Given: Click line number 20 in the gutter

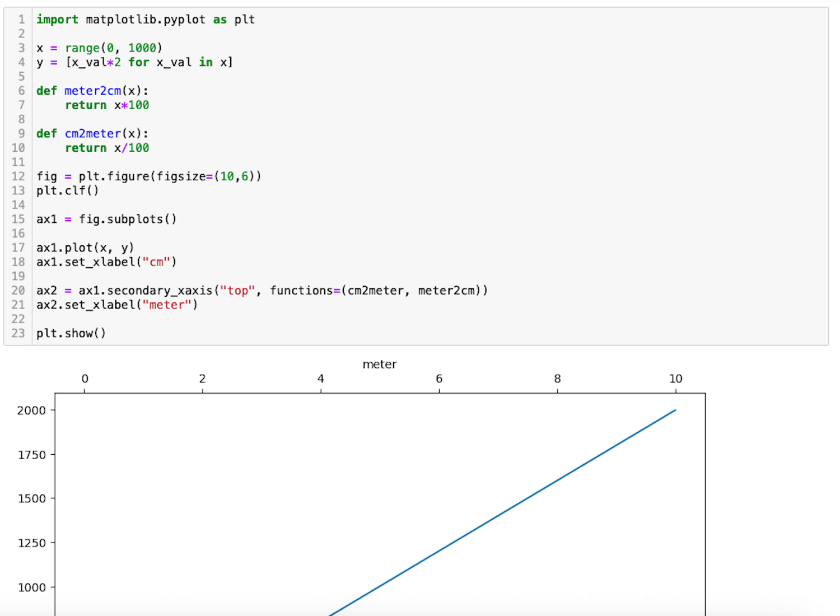Looking at the screenshot, I should pyautogui.click(x=18, y=291).
